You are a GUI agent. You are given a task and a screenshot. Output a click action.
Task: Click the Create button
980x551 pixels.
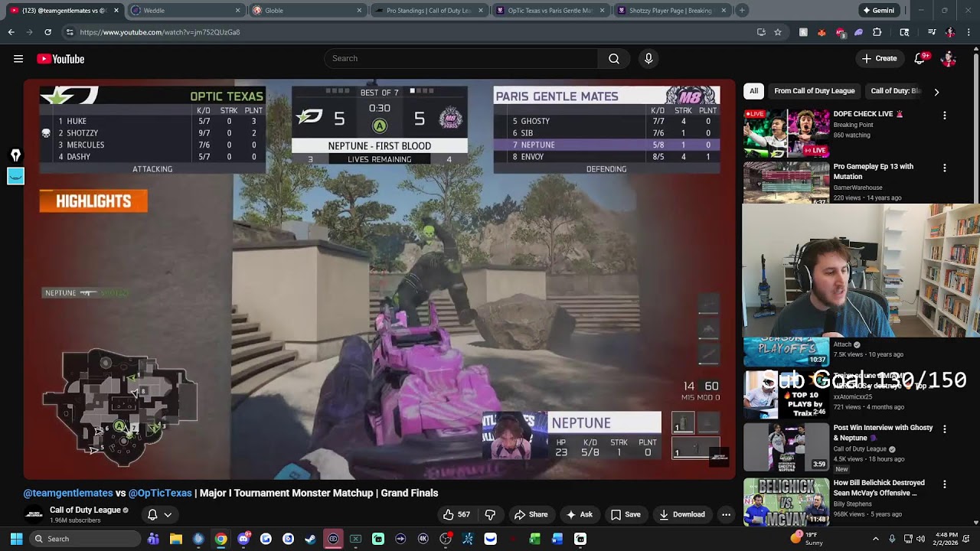pyautogui.click(x=879, y=59)
